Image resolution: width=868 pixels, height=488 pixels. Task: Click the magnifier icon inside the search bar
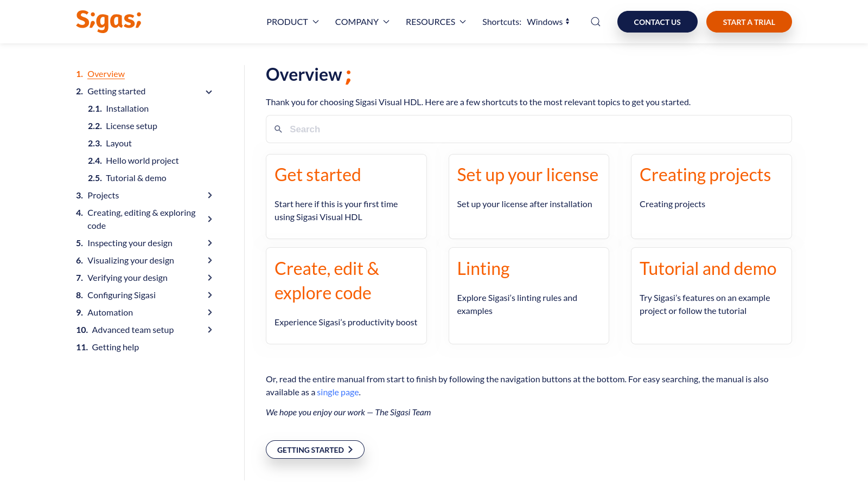278,129
